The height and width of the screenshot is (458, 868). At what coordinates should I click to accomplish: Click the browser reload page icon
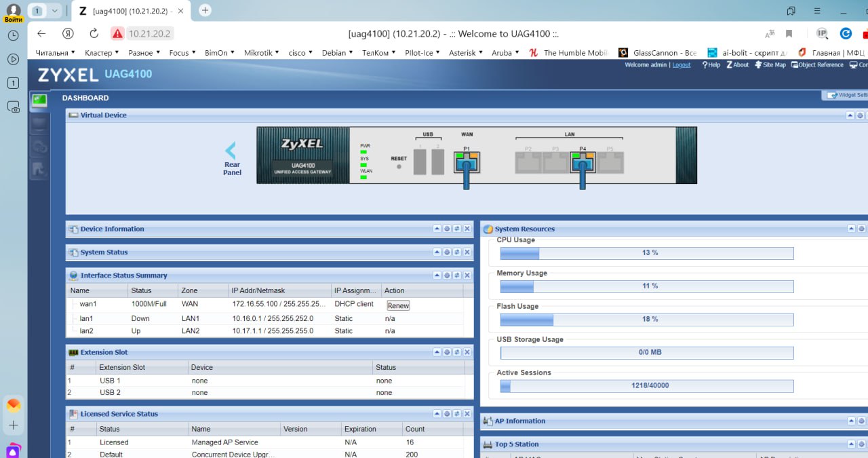tap(94, 33)
